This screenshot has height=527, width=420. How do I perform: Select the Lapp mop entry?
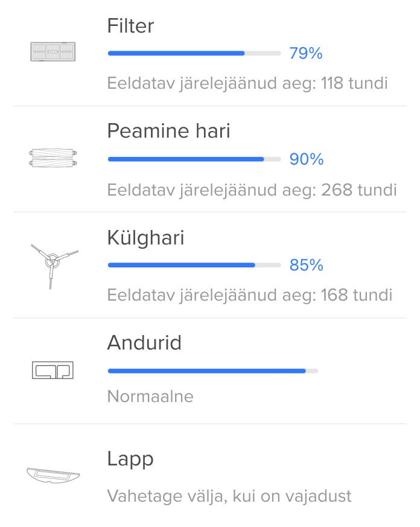130,459
